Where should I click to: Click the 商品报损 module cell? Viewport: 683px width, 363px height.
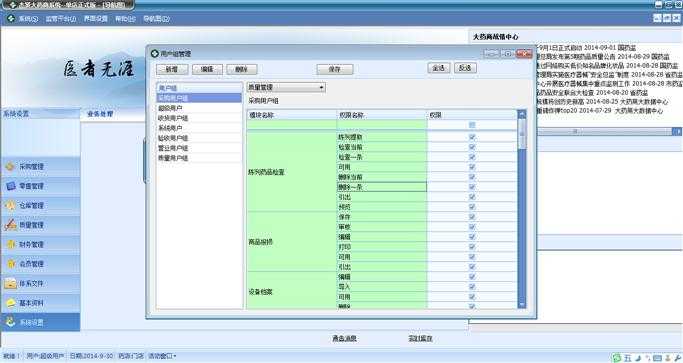(292, 242)
